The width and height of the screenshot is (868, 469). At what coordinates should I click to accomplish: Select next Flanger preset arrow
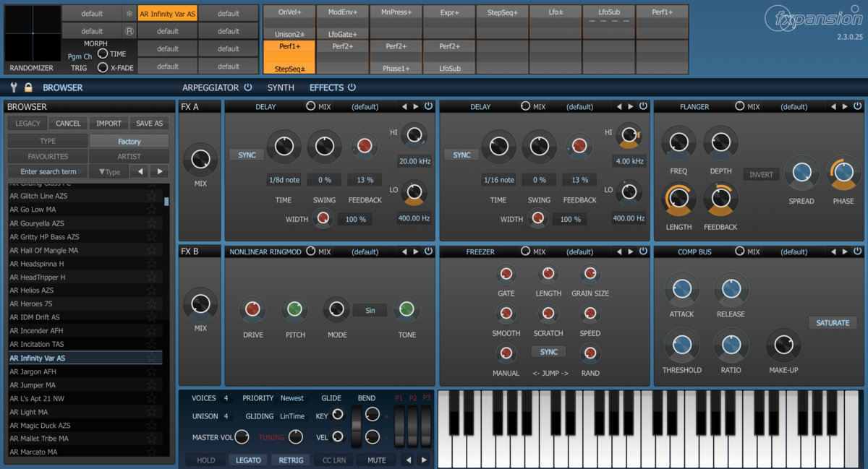[845, 107]
